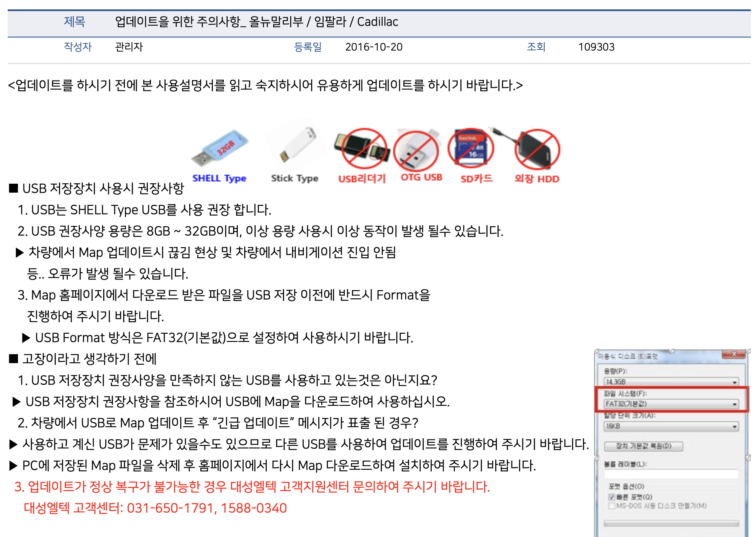Click the crossed-out SD카드 image
Screen dimensions: 756x537
coord(471,147)
